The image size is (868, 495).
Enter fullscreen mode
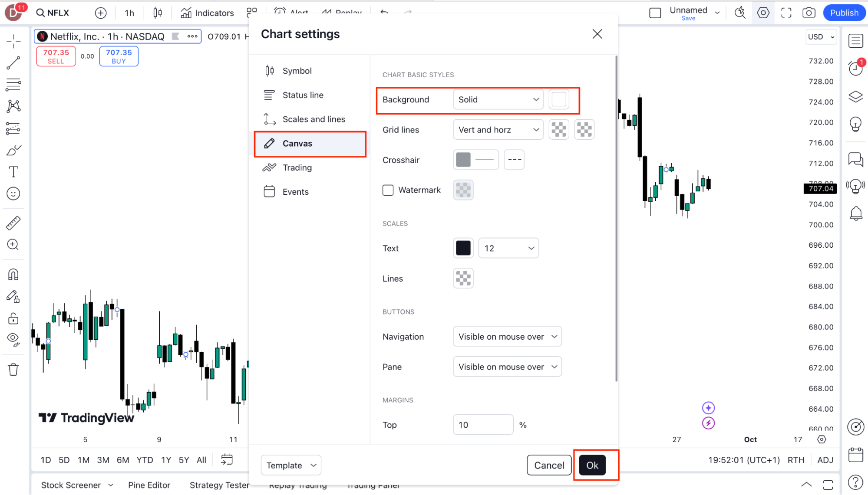(786, 13)
